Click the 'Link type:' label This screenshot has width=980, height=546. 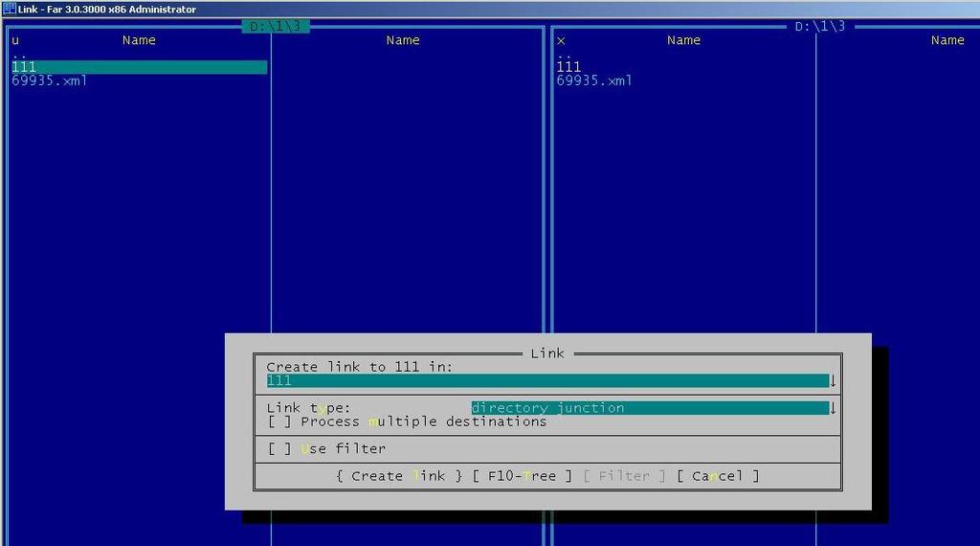click(309, 408)
